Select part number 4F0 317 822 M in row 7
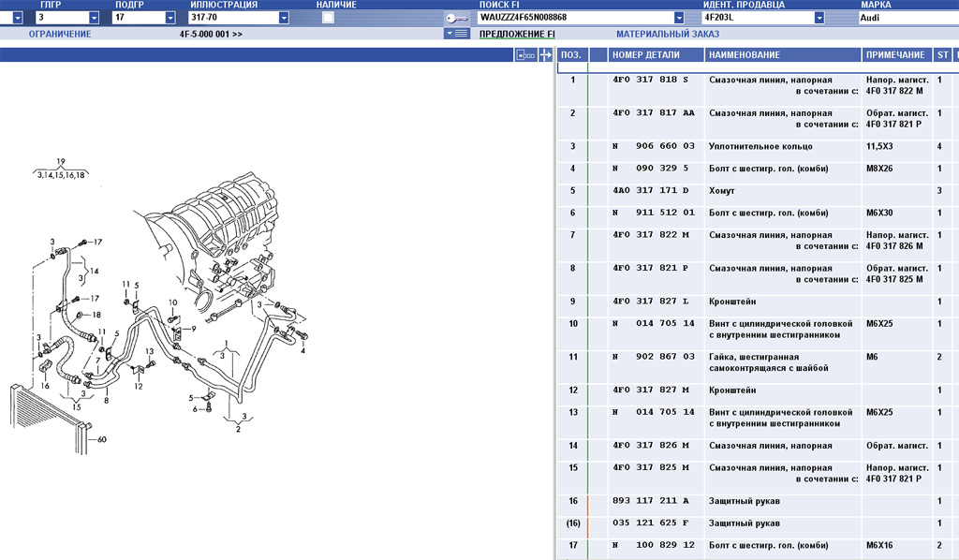The width and height of the screenshot is (959, 560). coord(650,235)
